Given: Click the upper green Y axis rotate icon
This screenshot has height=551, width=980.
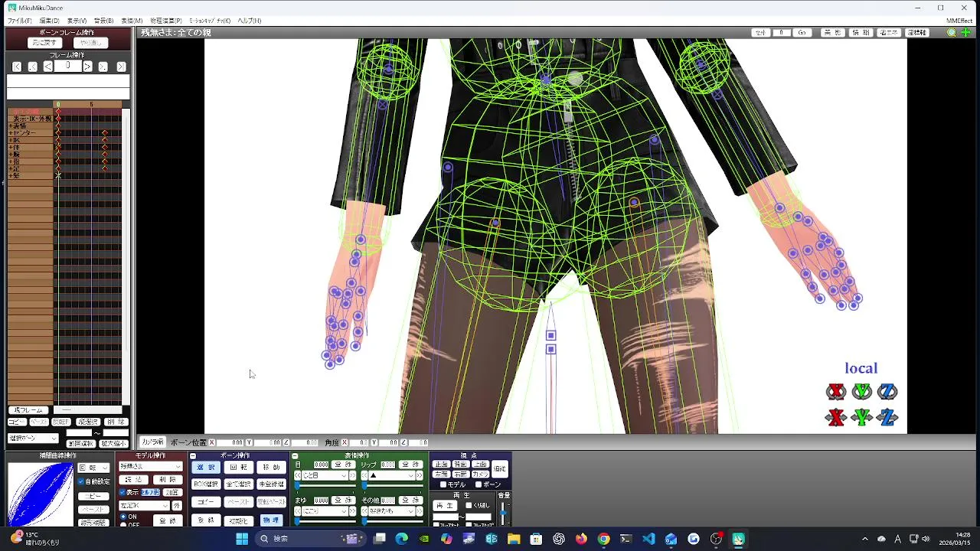Looking at the screenshot, I should pyautogui.click(x=862, y=392).
